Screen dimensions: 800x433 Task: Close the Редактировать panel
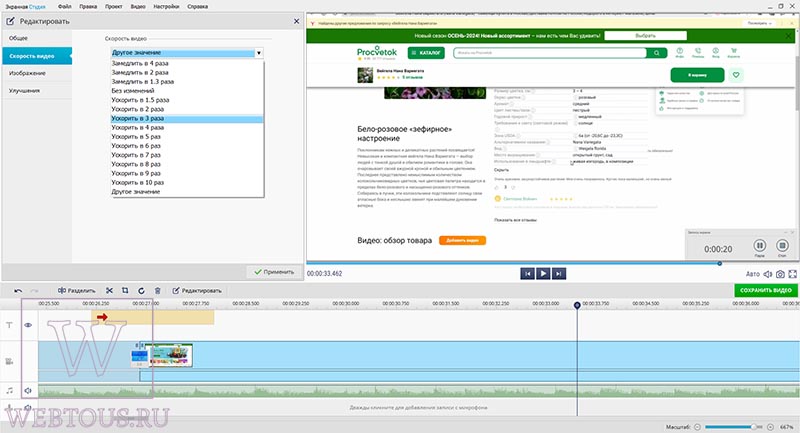point(296,21)
